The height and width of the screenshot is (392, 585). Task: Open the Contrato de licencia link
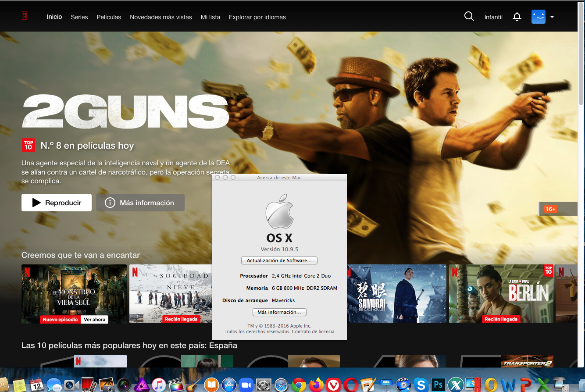(x=314, y=331)
